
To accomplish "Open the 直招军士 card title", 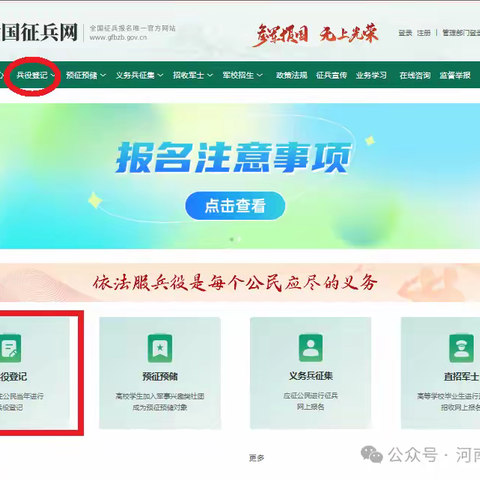I will tap(462, 377).
